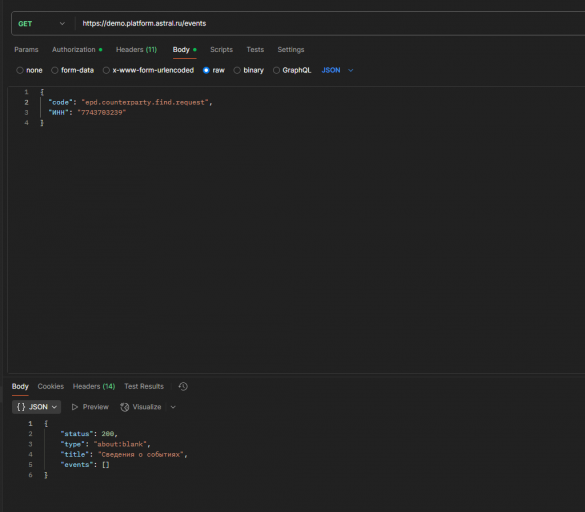
Task: Click the Preview play icon
Action: [75, 407]
